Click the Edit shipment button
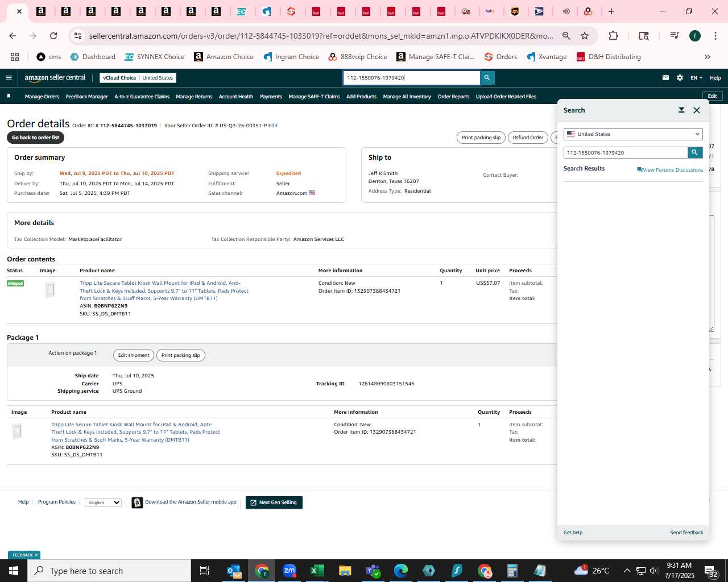The height and width of the screenshot is (582, 728). 134,355
